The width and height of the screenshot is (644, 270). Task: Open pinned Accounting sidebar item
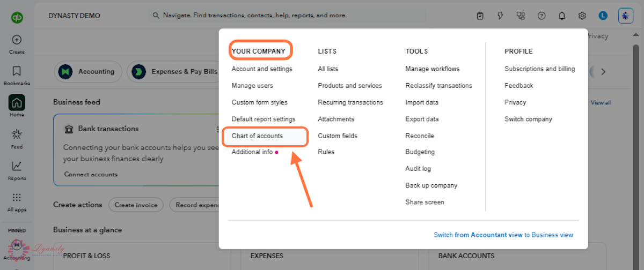[17, 250]
